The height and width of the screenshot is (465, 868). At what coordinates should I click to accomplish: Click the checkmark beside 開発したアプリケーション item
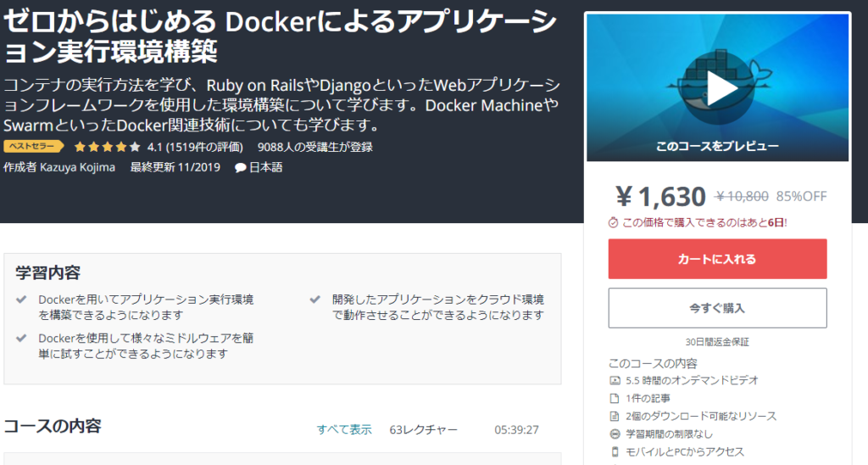tap(315, 300)
